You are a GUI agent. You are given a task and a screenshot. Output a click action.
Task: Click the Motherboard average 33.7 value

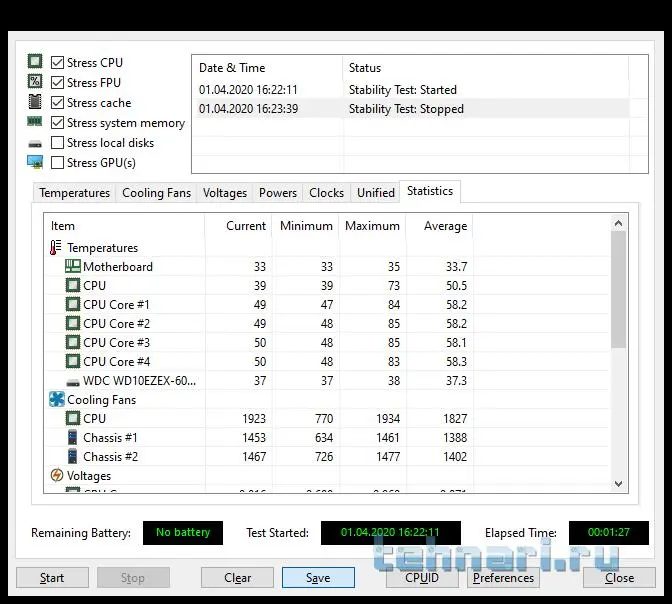click(x=456, y=267)
